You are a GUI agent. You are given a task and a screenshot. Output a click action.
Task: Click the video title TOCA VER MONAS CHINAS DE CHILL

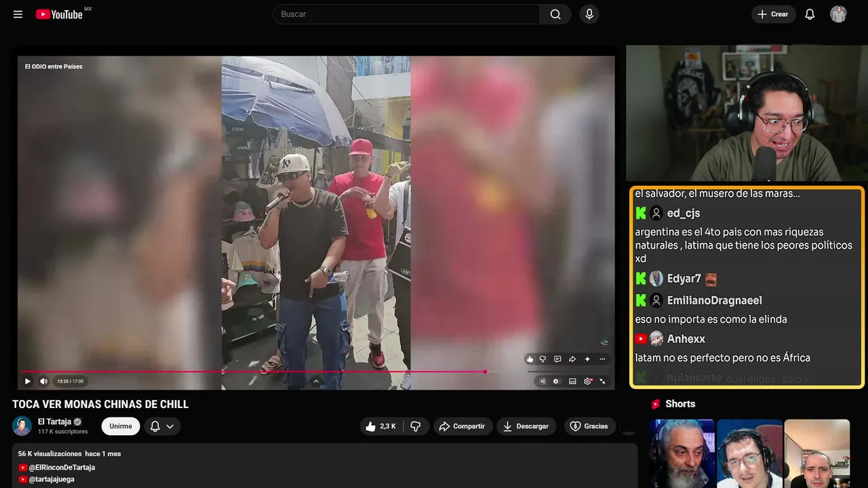coord(100,405)
